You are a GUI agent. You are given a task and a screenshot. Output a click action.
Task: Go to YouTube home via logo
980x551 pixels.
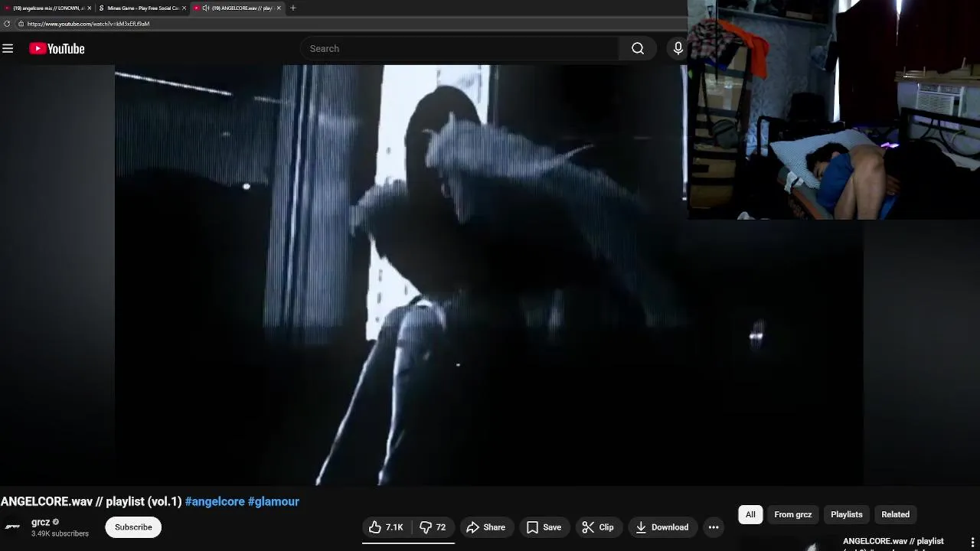point(57,49)
